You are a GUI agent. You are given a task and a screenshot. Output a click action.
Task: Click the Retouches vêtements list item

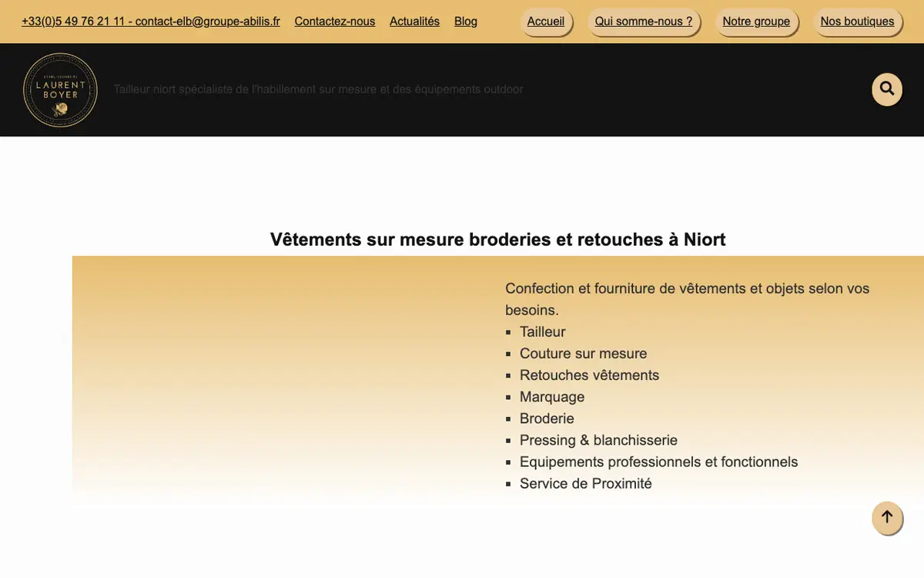pos(590,375)
